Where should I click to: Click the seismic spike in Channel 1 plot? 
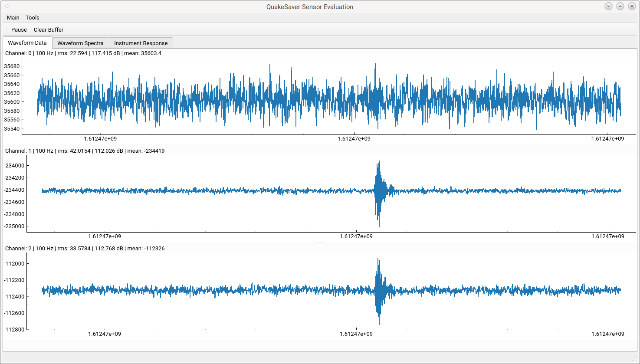(380, 193)
